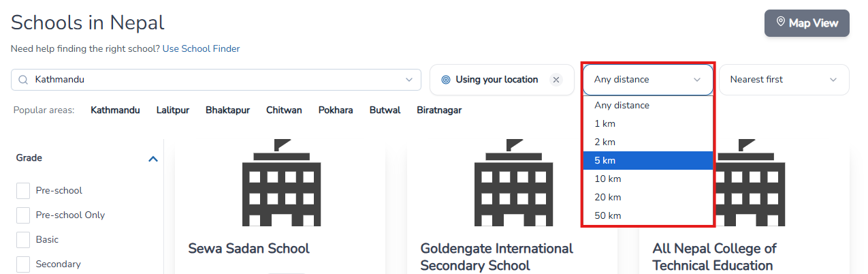868x274 pixels.
Task: Open Sewa Sadan School title
Action: pyautogui.click(x=248, y=249)
